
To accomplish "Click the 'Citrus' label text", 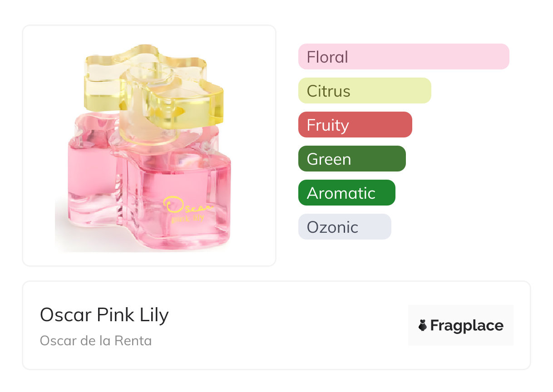I will 328,91.
